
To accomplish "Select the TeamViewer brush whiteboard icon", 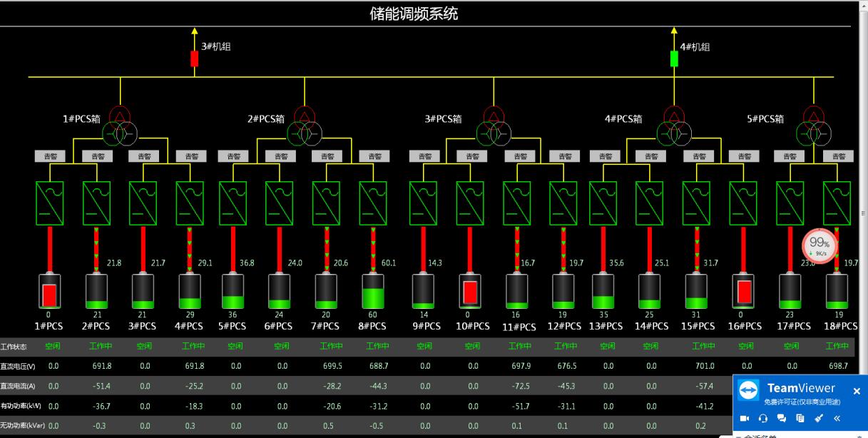I will 819,419.
